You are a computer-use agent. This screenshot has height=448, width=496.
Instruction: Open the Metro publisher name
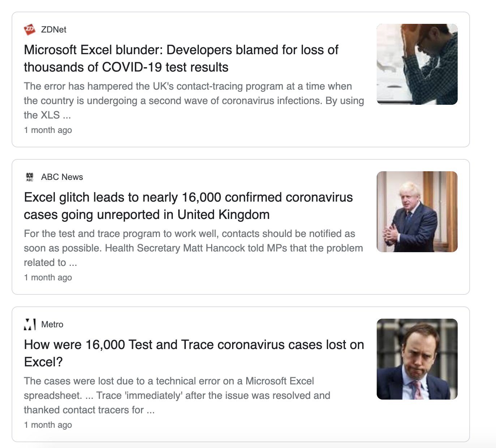52,324
